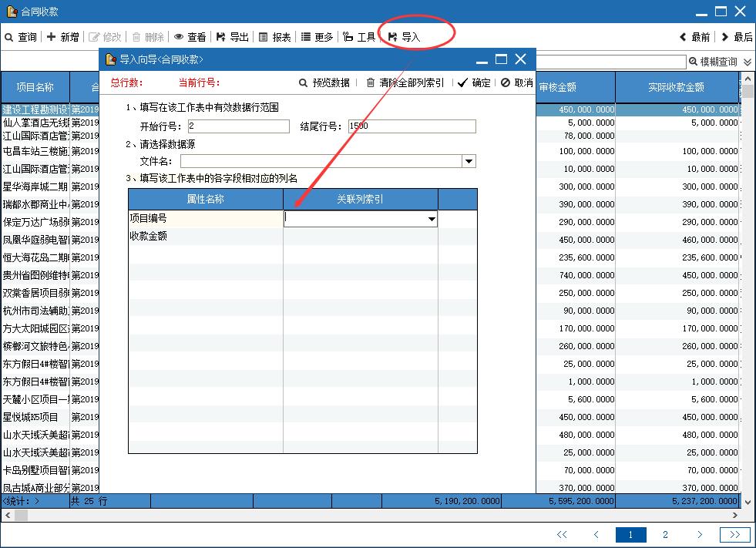Go to page 2

click(x=665, y=534)
